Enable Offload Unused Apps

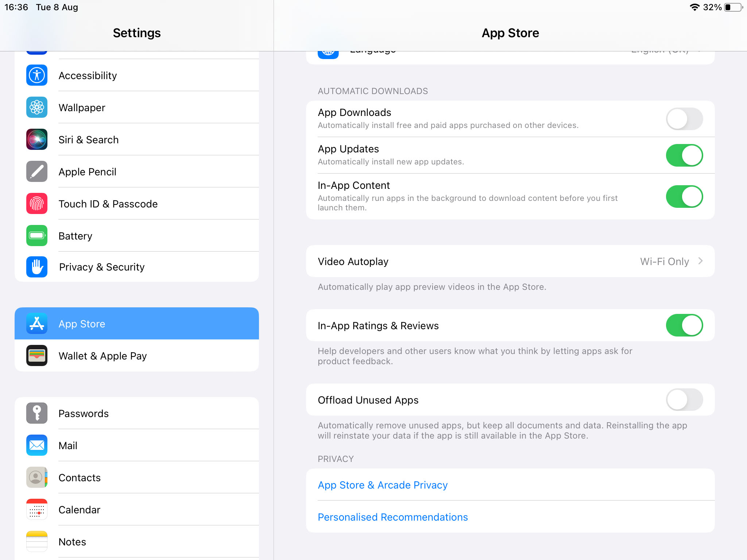pos(684,400)
